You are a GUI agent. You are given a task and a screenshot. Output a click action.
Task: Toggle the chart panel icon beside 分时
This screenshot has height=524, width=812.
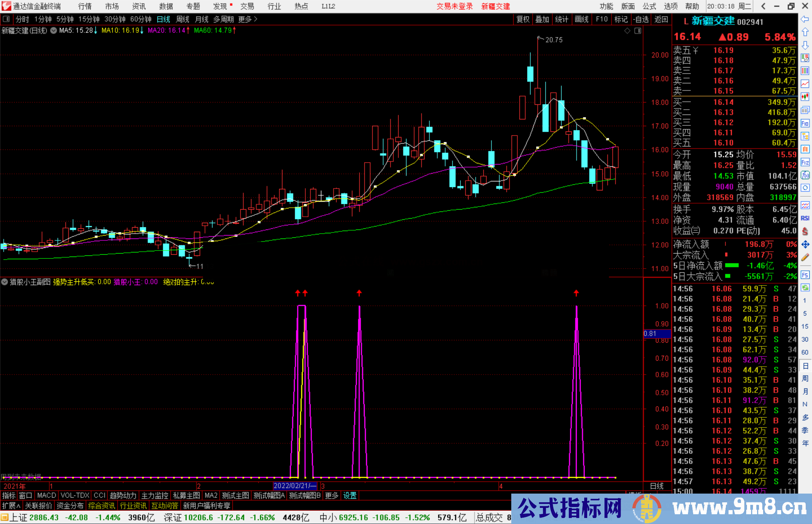[x=6, y=19]
